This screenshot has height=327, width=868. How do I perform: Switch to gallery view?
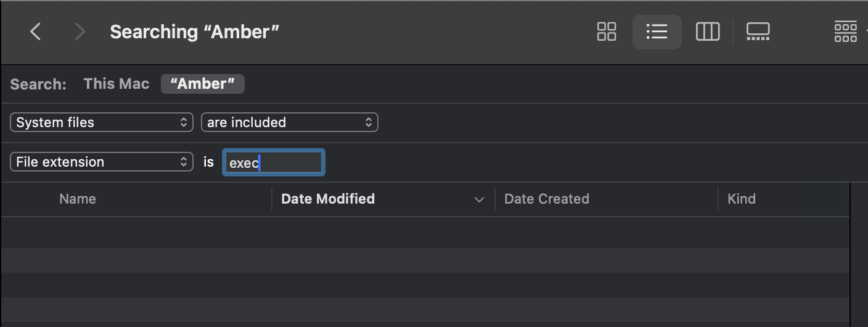click(758, 31)
